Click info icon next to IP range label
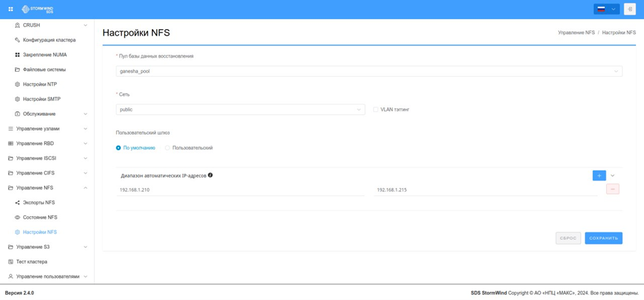Image resolution: width=644 pixels, height=300 pixels. 210,175
